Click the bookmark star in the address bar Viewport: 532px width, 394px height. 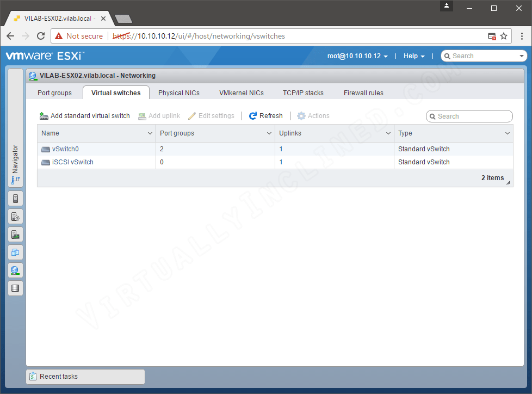click(504, 36)
